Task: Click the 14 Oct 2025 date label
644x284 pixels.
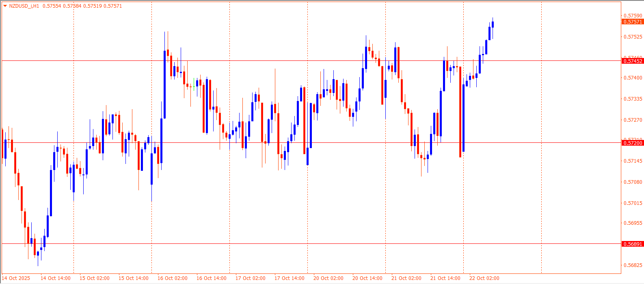Action: pyautogui.click(x=16, y=278)
